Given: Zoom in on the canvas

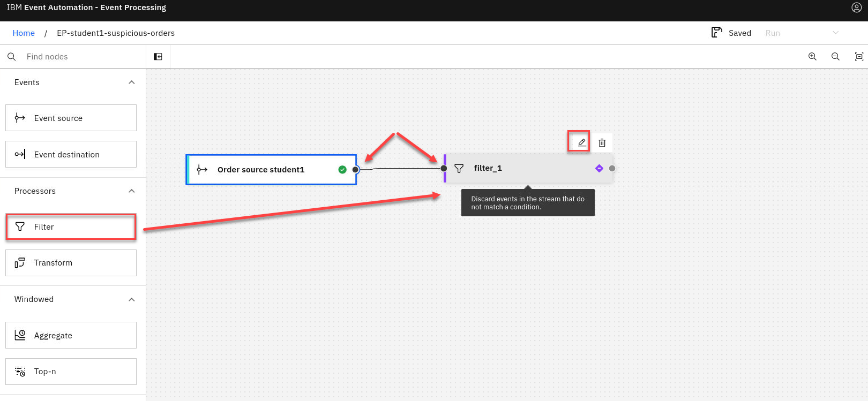Looking at the screenshot, I should [x=812, y=57].
